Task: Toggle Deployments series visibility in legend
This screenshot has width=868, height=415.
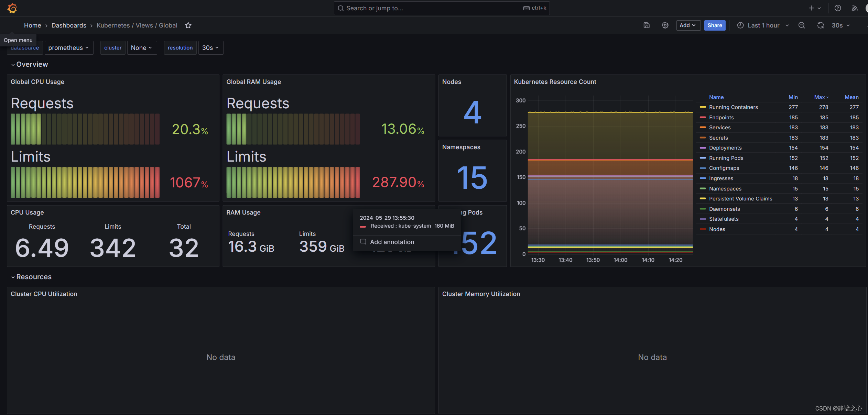Action: [725, 148]
